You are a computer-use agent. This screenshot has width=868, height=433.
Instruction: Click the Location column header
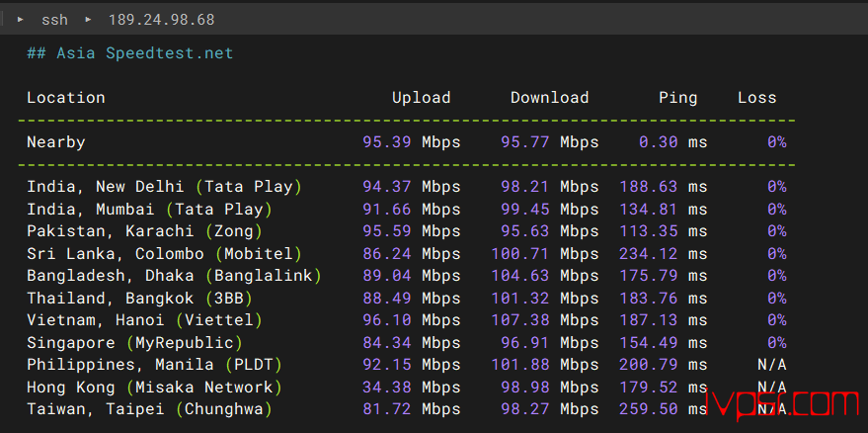pos(66,98)
